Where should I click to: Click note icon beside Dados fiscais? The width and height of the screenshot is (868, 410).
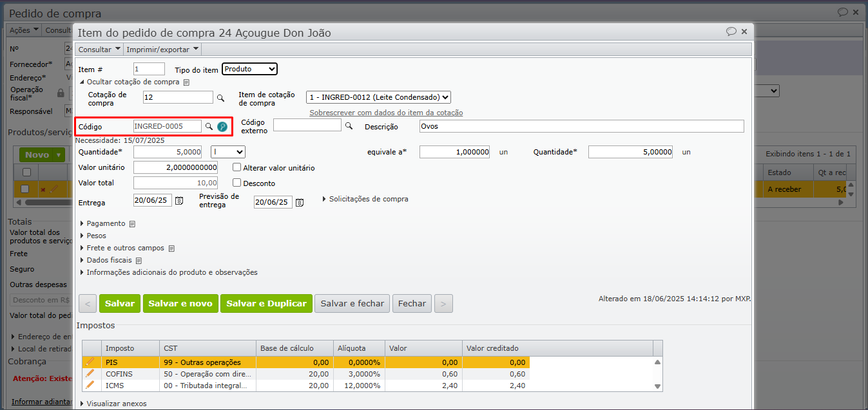pyautogui.click(x=139, y=261)
